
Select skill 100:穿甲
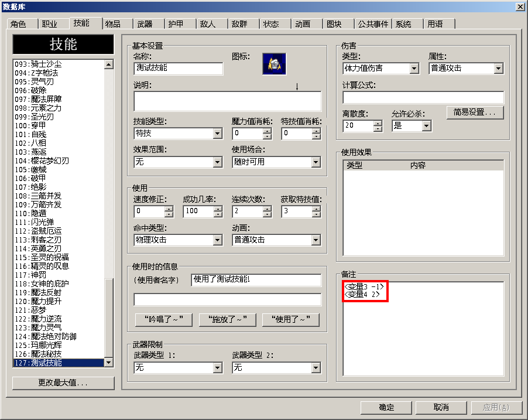click(x=59, y=125)
